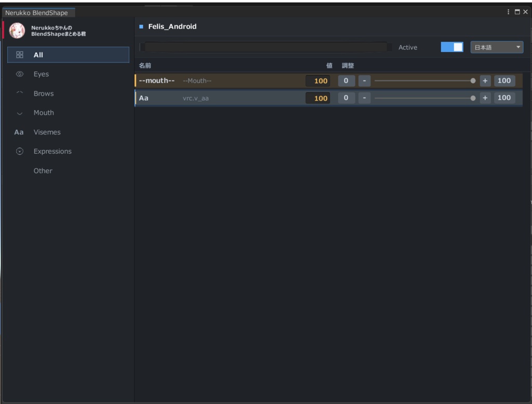Increase Aa value with plus button
The height and width of the screenshot is (404, 532).
pyautogui.click(x=485, y=98)
